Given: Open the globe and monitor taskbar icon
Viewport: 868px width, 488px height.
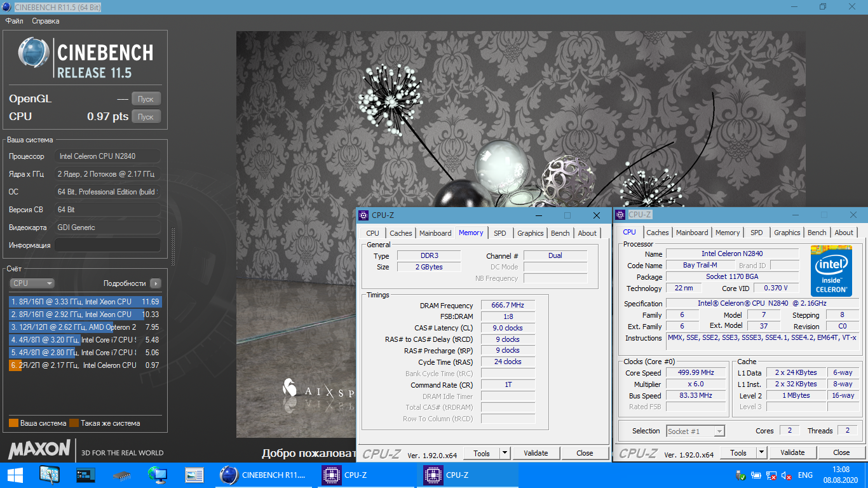Looking at the screenshot, I should (x=157, y=475).
